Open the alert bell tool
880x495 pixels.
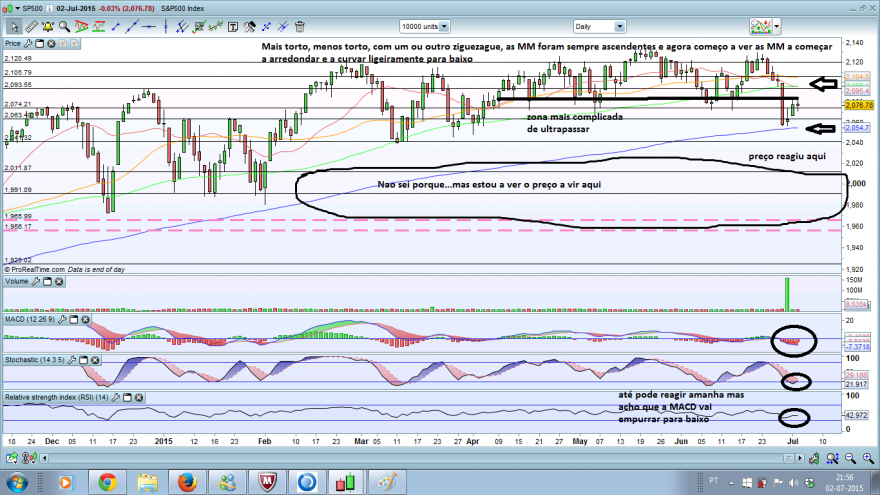tap(48, 26)
